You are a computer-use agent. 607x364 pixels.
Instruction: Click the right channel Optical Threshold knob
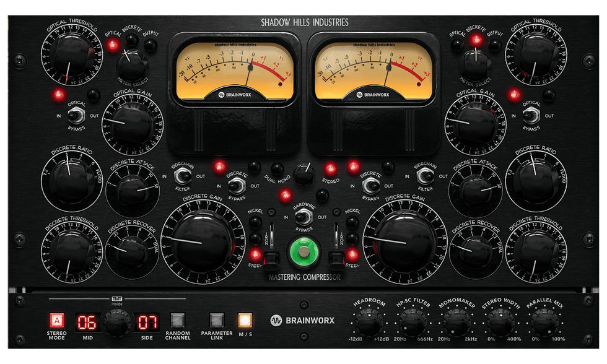pyautogui.click(x=536, y=54)
